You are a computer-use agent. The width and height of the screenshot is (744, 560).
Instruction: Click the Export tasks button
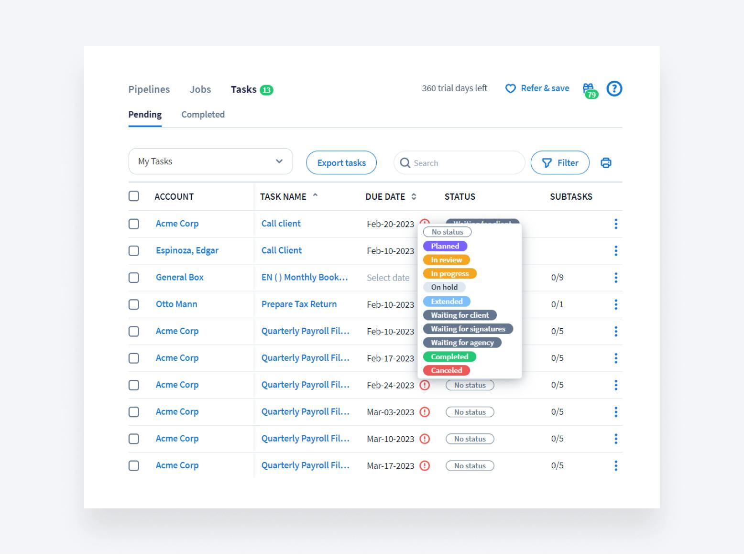[x=341, y=163]
